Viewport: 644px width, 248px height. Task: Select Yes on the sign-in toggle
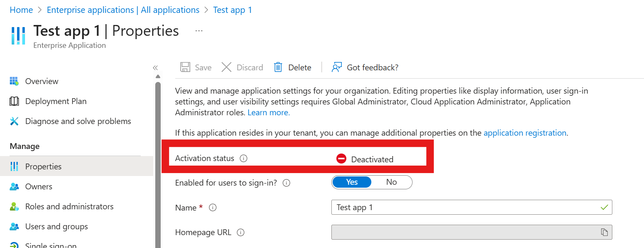point(352,182)
